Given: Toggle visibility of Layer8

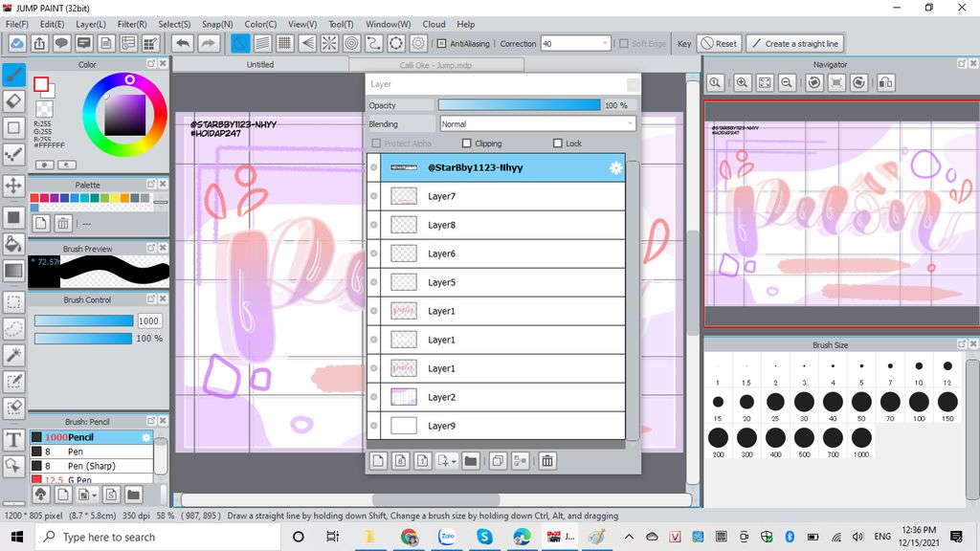Looking at the screenshot, I should 374,225.
